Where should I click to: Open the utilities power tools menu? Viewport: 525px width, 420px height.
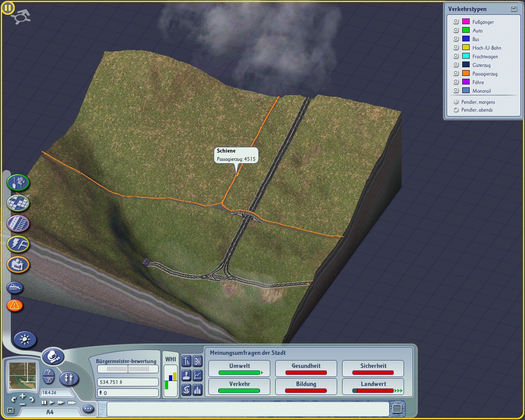point(18,244)
